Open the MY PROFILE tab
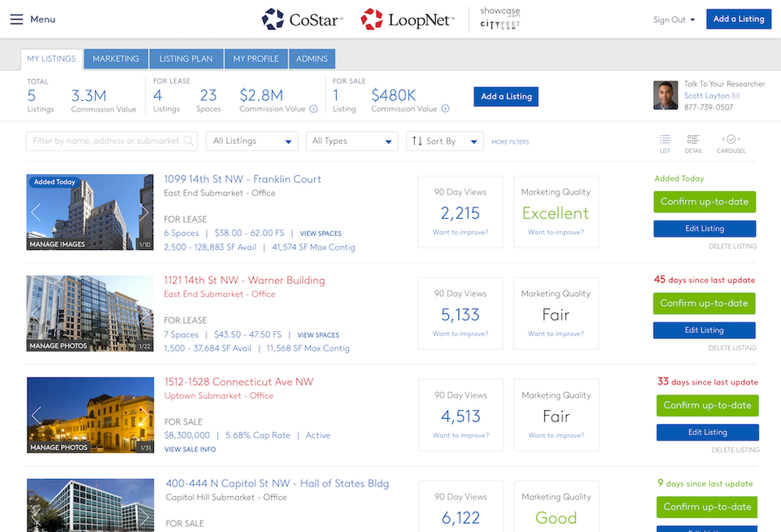The width and height of the screenshot is (781, 532). (x=256, y=59)
